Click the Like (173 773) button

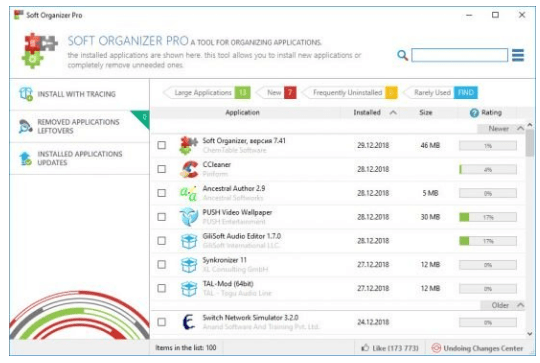[x=390, y=348]
